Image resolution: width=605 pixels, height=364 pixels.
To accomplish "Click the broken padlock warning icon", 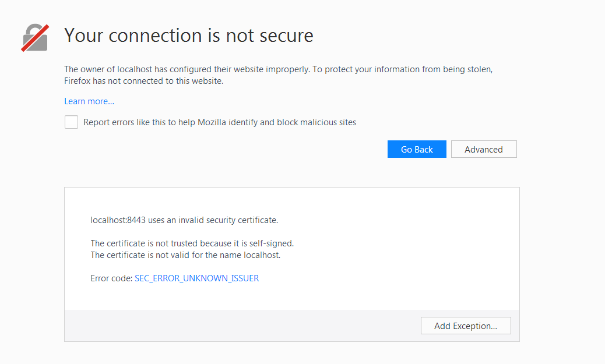I will coord(35,38).
